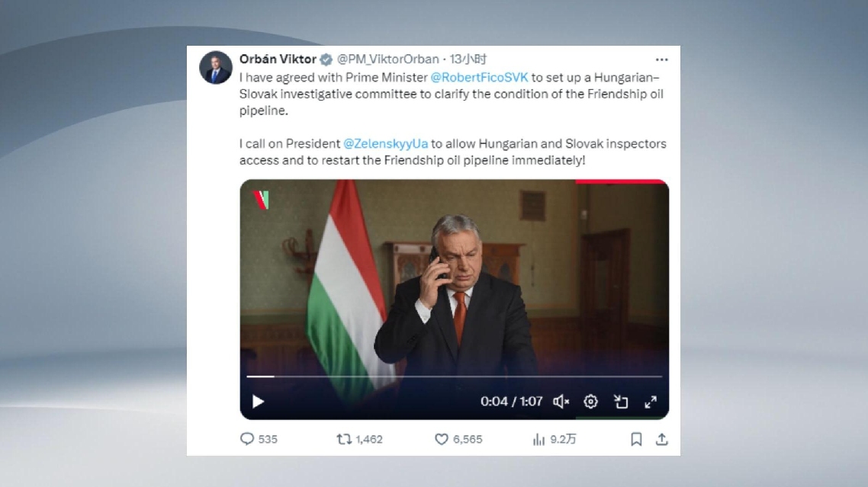Enter video fullscreen mode

(651, 401)
